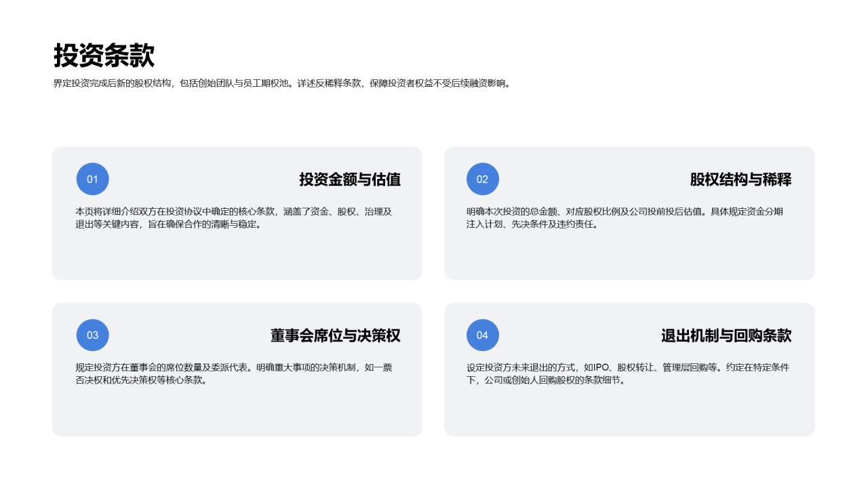Select the blue 04 number circle
The image size is (868, 488).
tap(482, 335)
